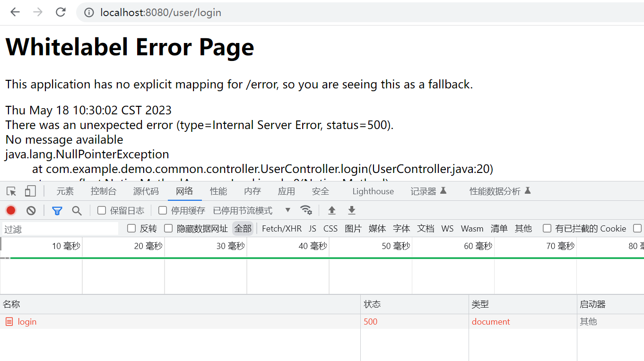Open the 记录器 tab

click(x=428, y=191)
